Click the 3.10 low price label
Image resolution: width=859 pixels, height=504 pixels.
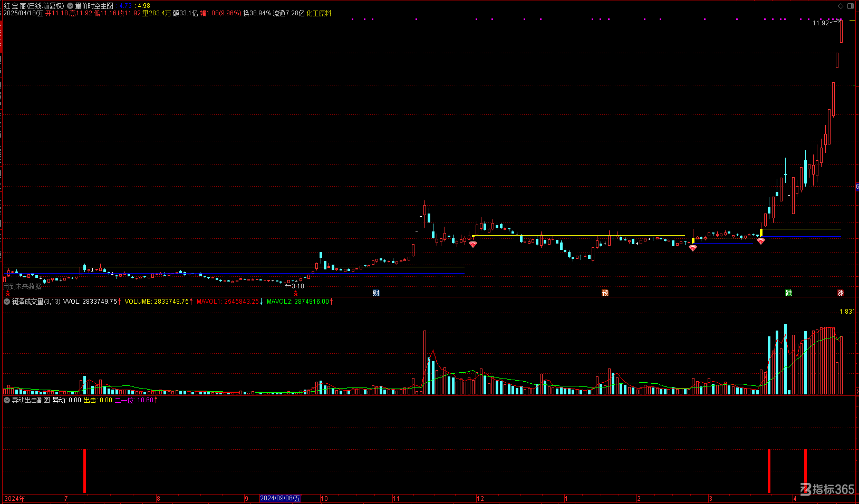click(x=298, y=286)
